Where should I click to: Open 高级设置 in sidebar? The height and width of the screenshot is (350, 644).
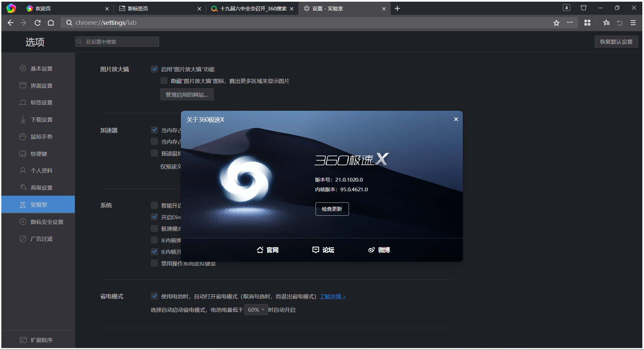tap(38, 188)
